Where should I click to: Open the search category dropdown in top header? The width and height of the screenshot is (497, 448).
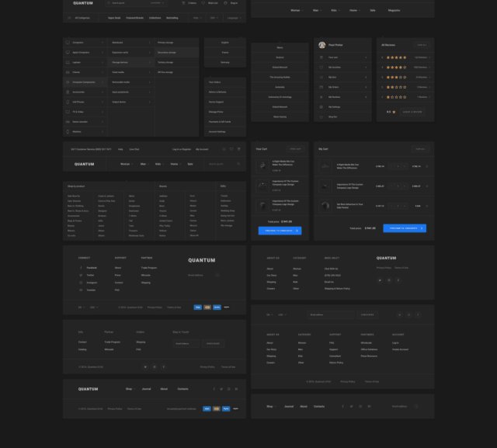[x=157, y=3]
